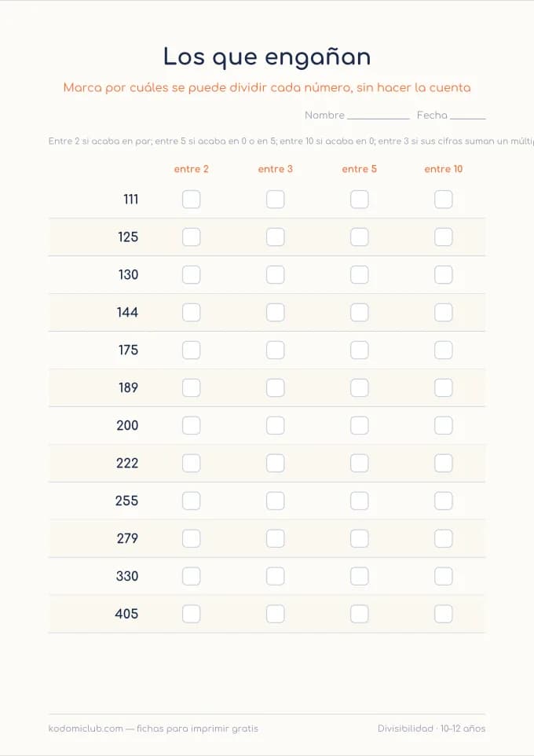534x756 pixels.
Task: Click the Los que engañan title
Action: tap(267, 57)
